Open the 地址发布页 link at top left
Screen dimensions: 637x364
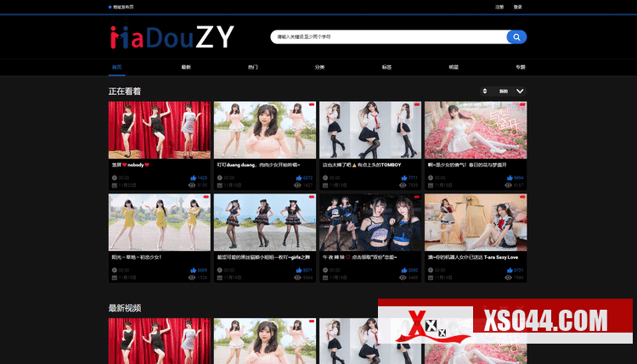tap(121, 7)
